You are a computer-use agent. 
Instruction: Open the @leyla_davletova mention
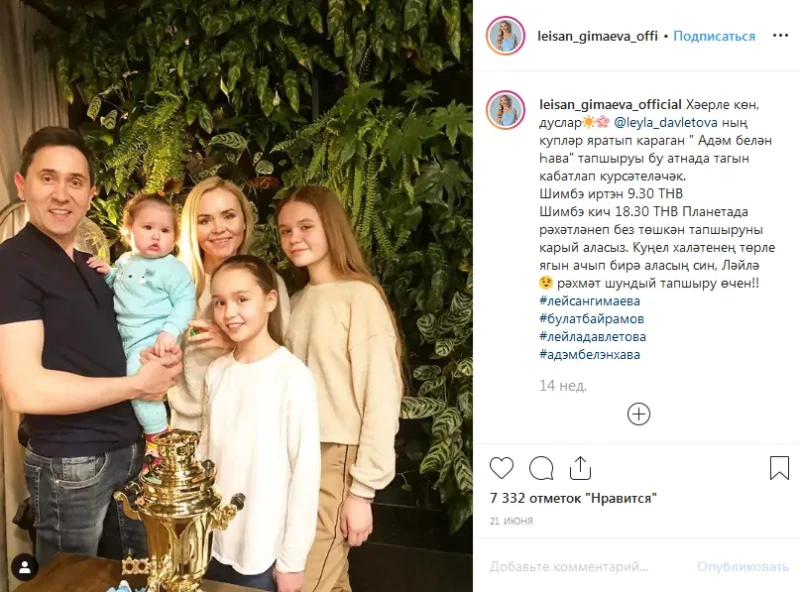pyautogui.click(x=666, y=122)
